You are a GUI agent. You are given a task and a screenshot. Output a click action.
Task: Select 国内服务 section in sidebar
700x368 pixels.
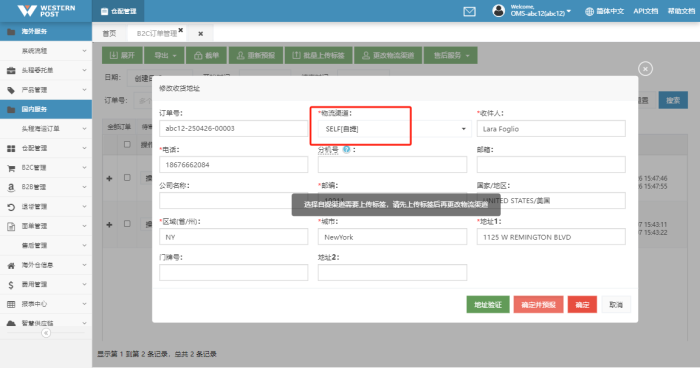point(46,109)
